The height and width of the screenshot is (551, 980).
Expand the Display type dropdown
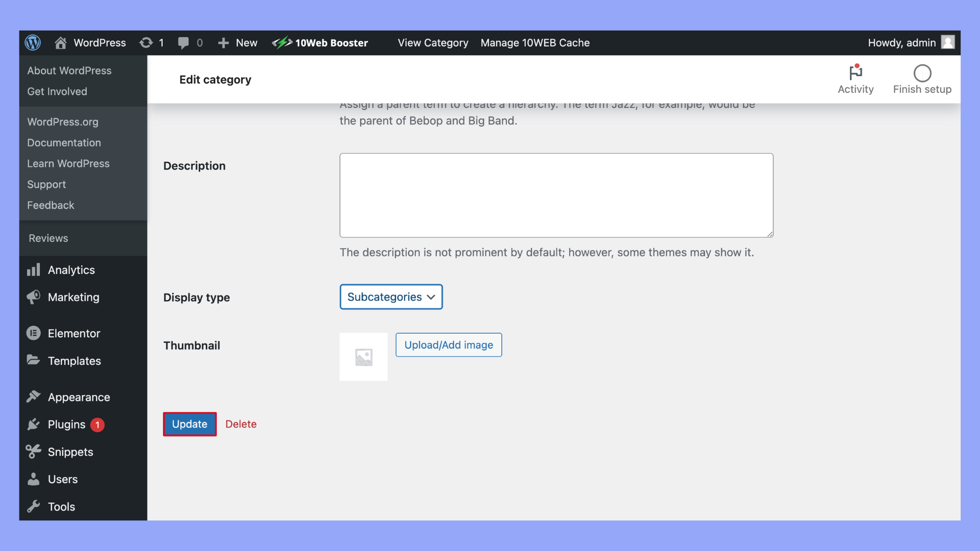[391, 297]
